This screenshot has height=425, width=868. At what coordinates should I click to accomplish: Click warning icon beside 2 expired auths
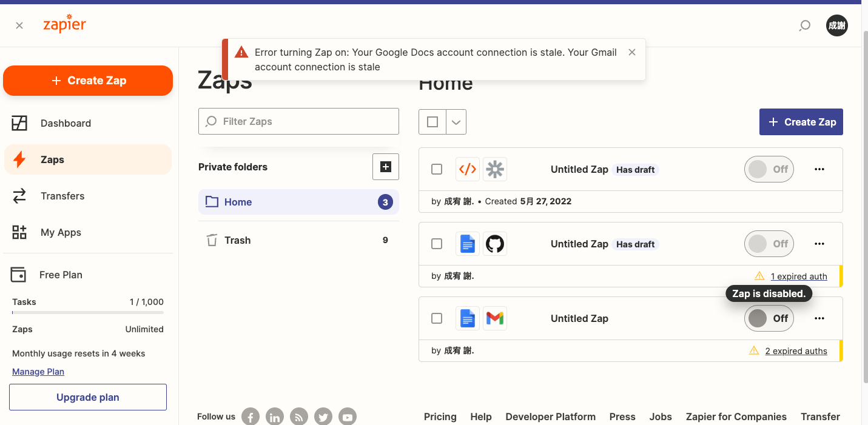[754, 350]
